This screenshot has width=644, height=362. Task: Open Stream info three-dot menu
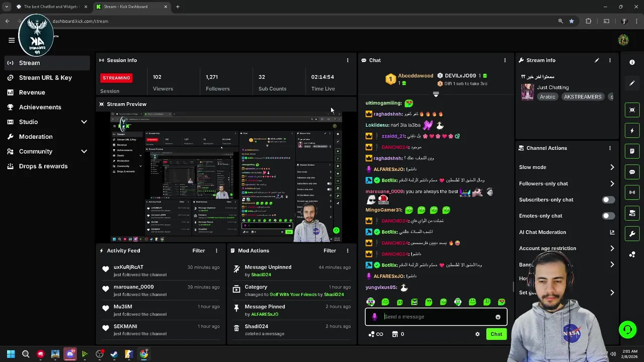(x=610, y=60)
